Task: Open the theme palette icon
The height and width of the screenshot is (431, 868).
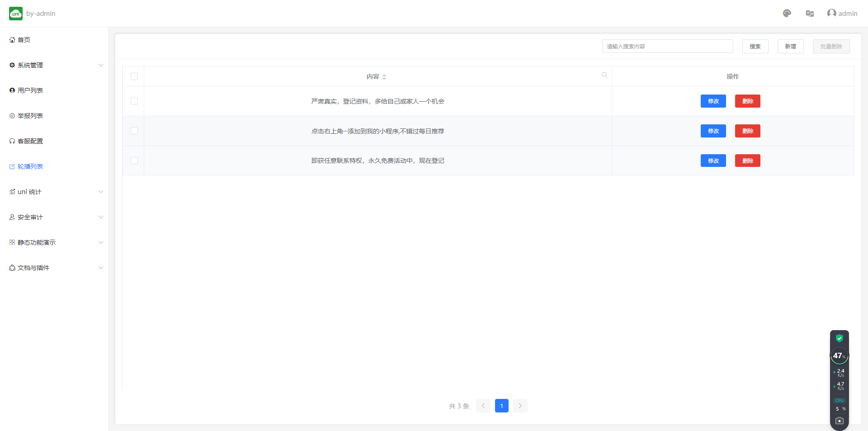Action: click(787, 14)
